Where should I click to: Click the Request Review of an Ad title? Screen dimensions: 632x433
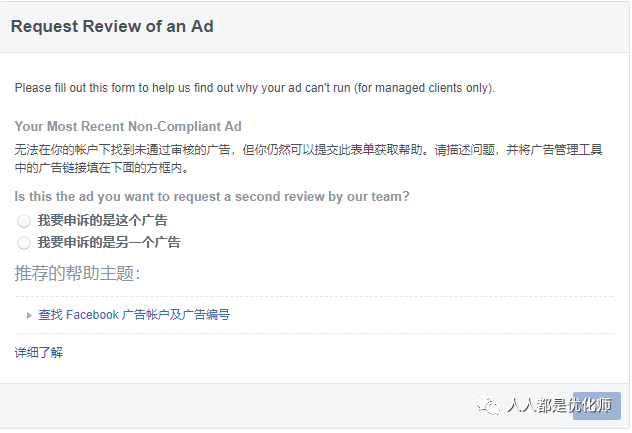pos(112,26)
